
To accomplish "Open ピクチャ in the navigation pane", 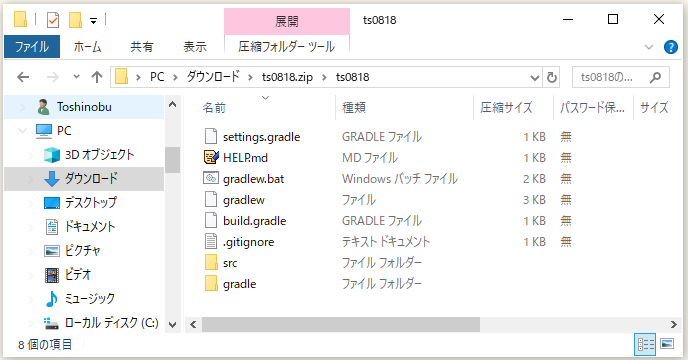I will click(x=82, y=250).
